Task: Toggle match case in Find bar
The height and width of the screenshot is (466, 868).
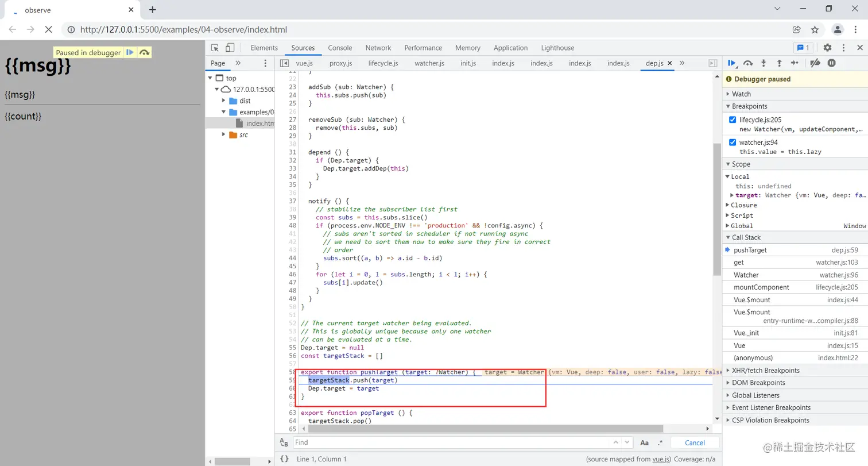Action: [644, 442]
